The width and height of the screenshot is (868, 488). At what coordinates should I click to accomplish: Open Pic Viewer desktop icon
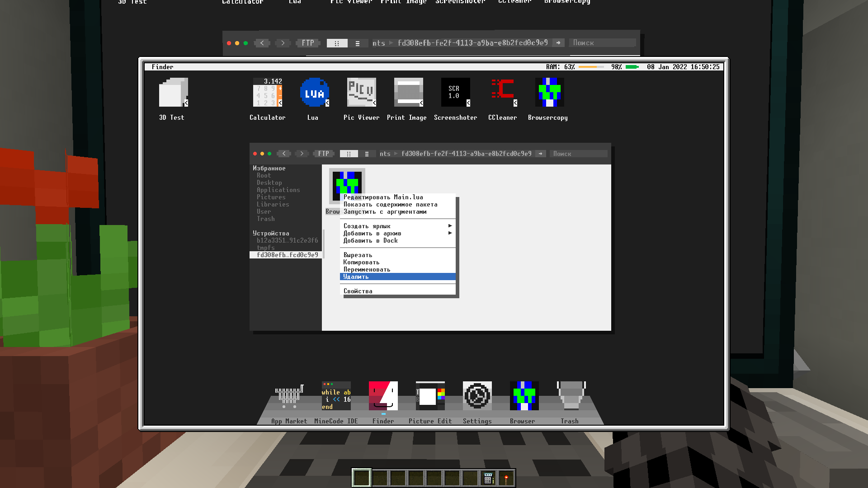tap(361, 93)
